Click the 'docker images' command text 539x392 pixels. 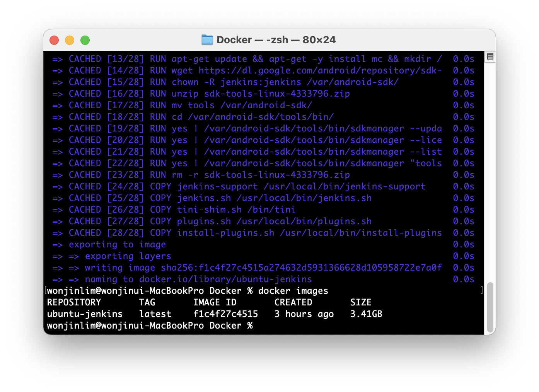(293, 291)
